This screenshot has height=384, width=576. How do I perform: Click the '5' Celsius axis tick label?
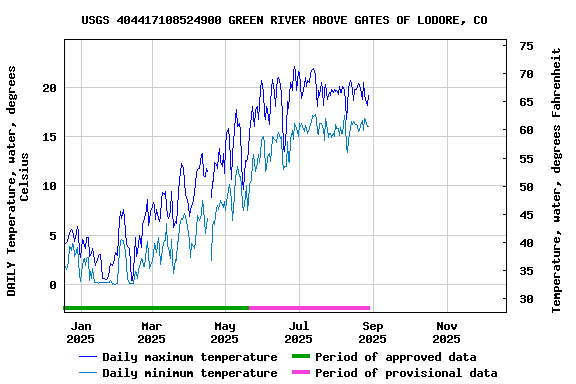point(53,236)
